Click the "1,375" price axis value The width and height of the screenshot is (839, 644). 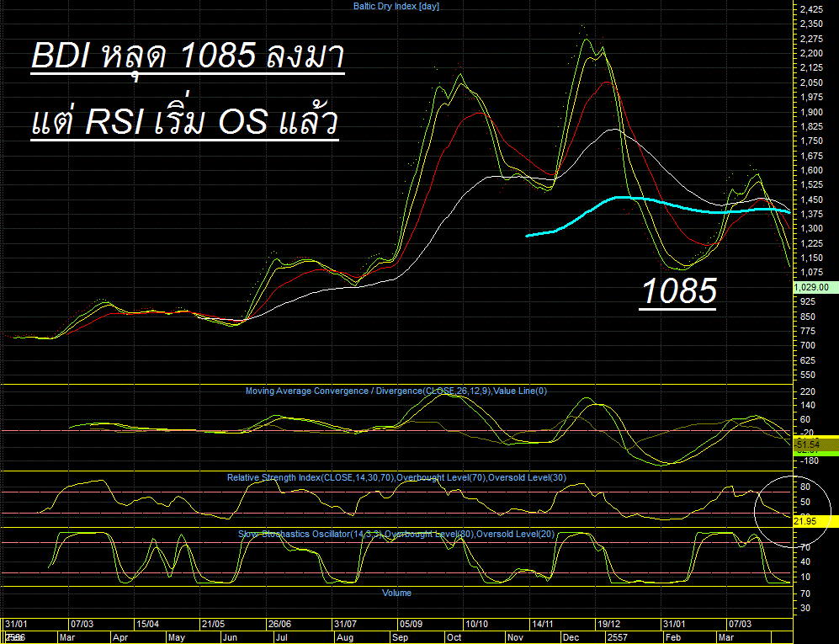coord(812,214)
